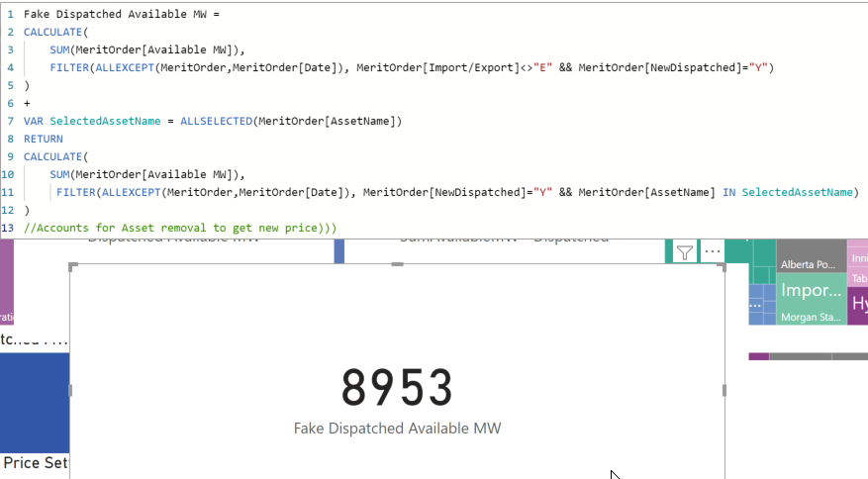Place cursor on measure name in line 1
Image resolution: width=868 pixels, height=479 pixels.
click(x=115, y=14)
